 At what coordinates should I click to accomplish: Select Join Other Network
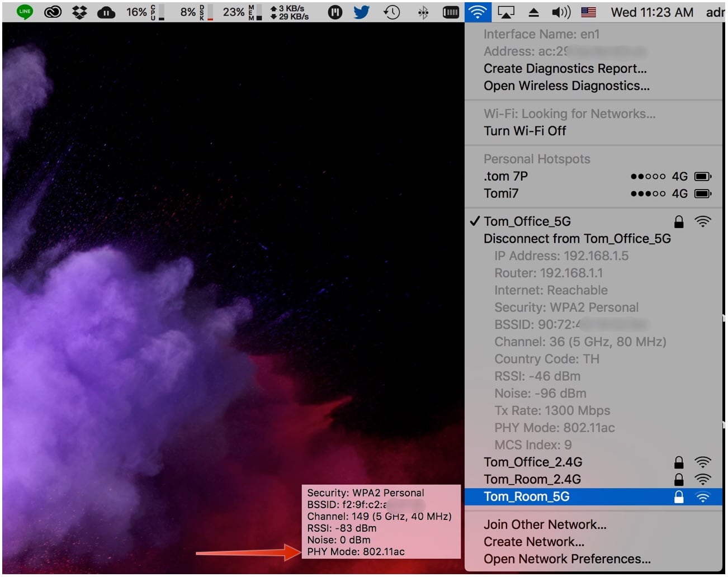tap(545, 524)
